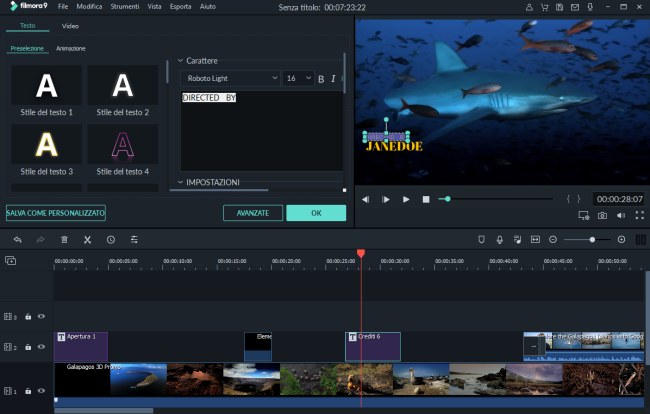Screen dimensions: 650x414
Task: Open the Vista menu
Action: (x=154, y=7)
